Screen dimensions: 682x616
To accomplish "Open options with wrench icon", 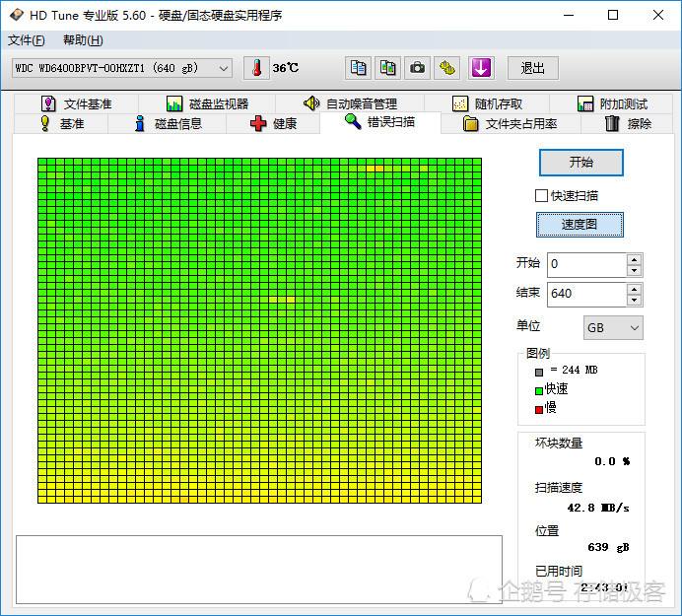I will [x=446, y=68].
